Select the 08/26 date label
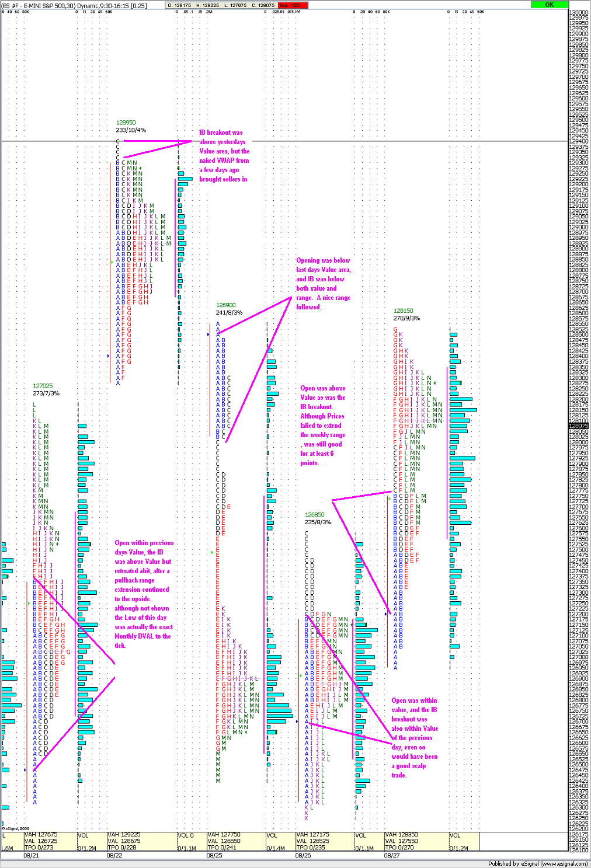The image size is (591, 868). tap(304, 855)
